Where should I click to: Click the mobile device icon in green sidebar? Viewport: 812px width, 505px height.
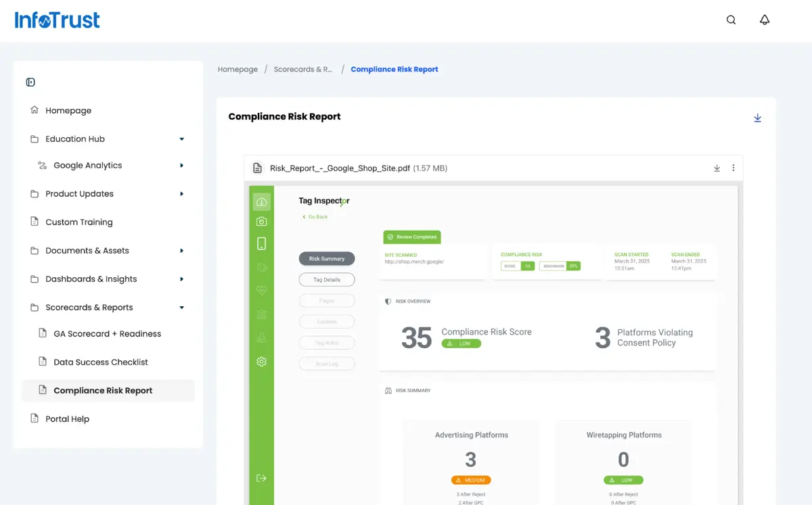point(261,244)
